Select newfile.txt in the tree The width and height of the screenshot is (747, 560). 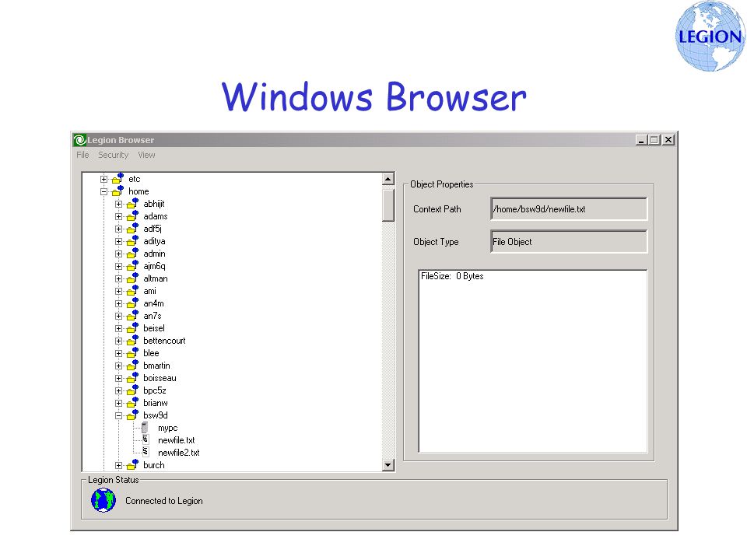[x=177, y=440]
